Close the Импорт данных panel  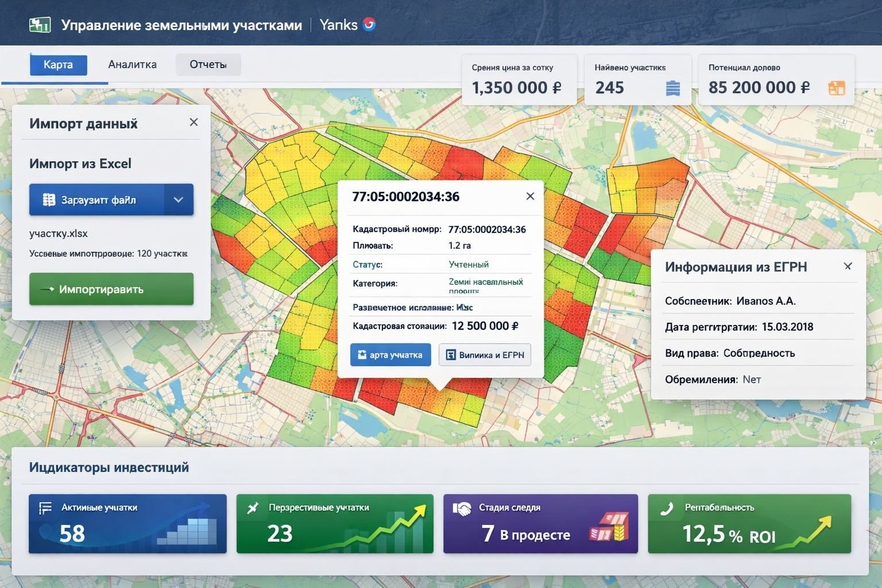pos(194,122)
